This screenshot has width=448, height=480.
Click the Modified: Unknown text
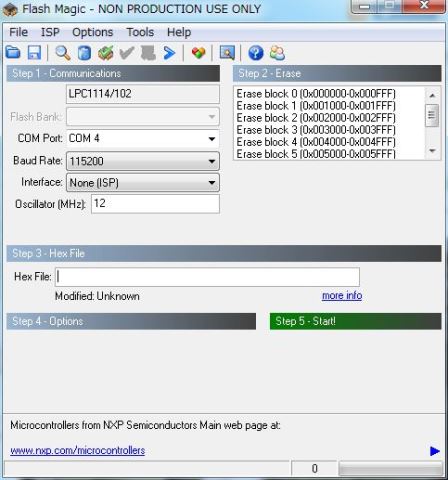pyautogui.click(x=97, y=296)
